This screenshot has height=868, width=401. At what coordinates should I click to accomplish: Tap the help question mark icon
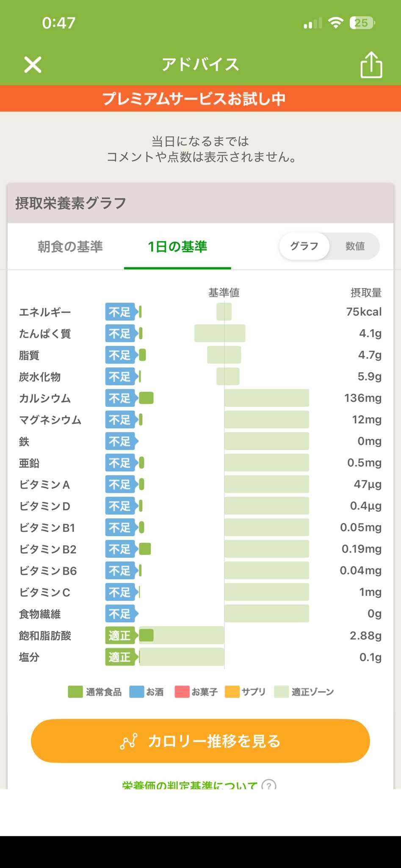(269, 785)
